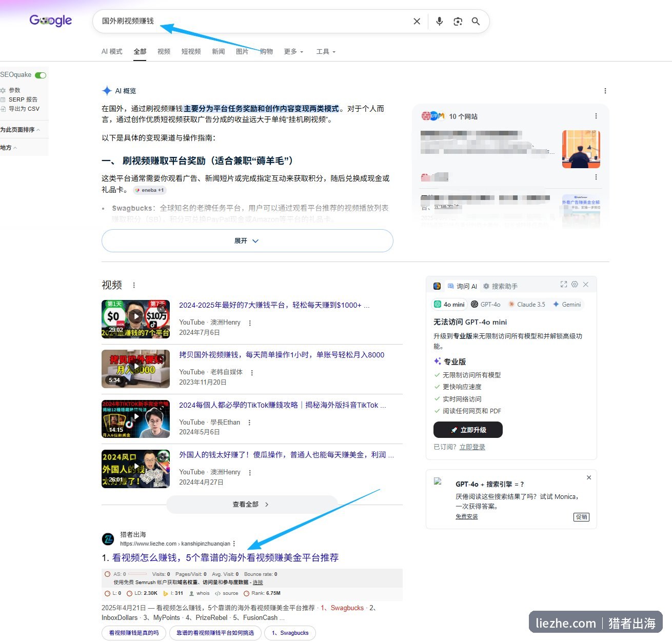The image size is (672, 642).
Task: Click the 连接 link in SEOquake Semrush notice
Action: 258,583
